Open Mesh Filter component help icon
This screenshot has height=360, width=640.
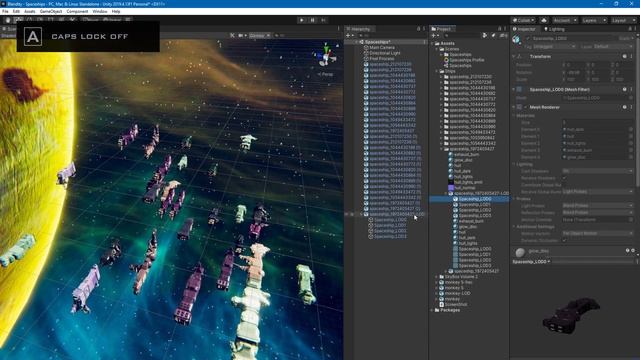click(x=624, y=89)
